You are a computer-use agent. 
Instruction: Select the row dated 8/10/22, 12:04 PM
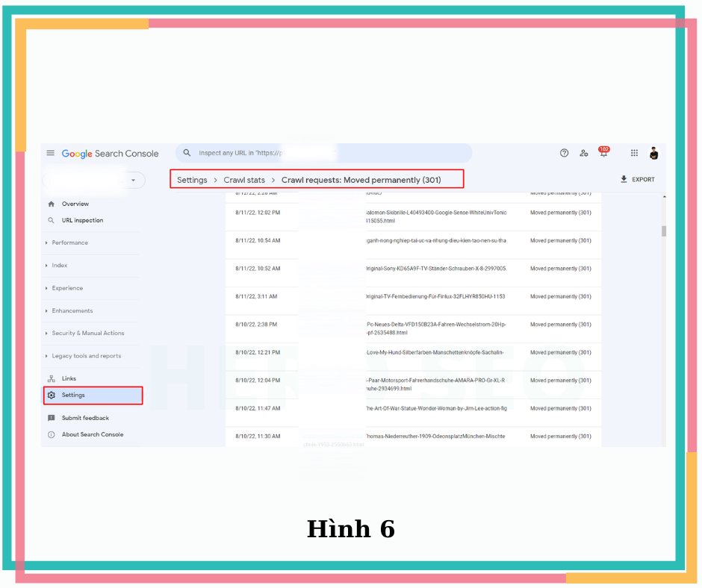pos(413,384)
